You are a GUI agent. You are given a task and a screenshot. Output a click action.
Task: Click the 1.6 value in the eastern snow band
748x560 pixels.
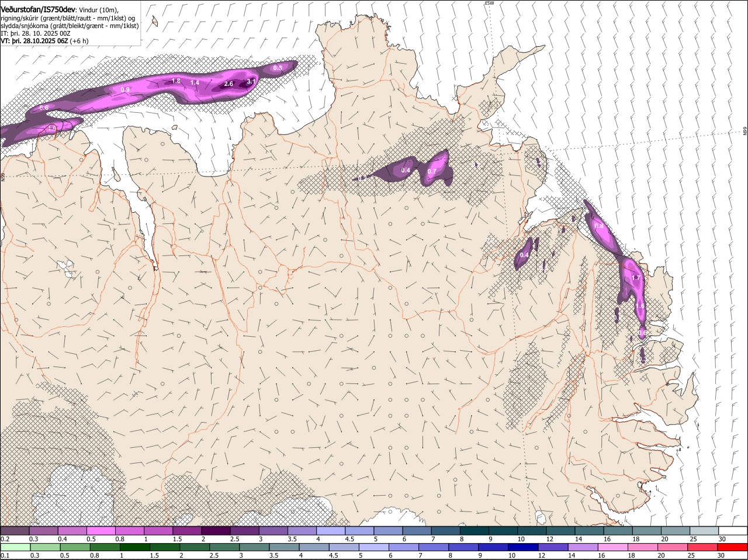tap(640, 306)
